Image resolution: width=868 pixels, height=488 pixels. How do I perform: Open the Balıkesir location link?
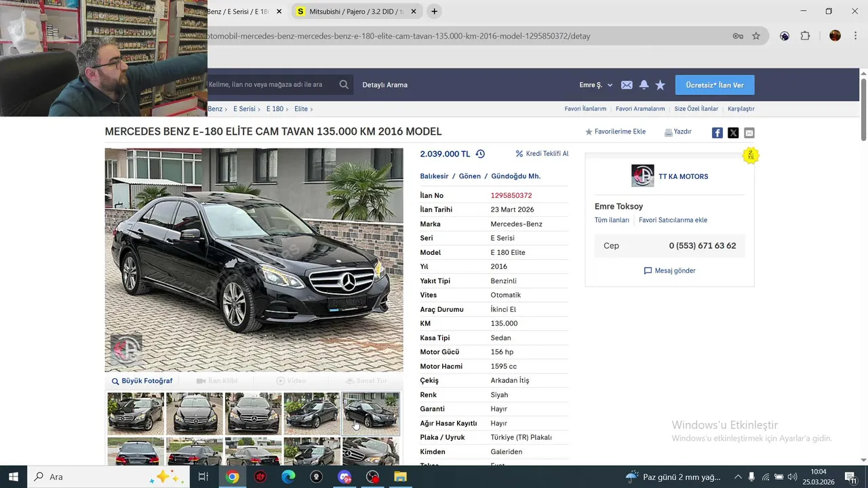coord(434,176)
